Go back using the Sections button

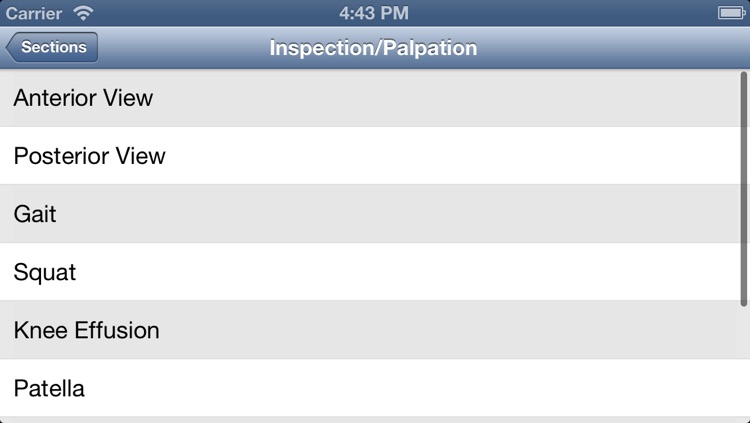click(52, 47)
